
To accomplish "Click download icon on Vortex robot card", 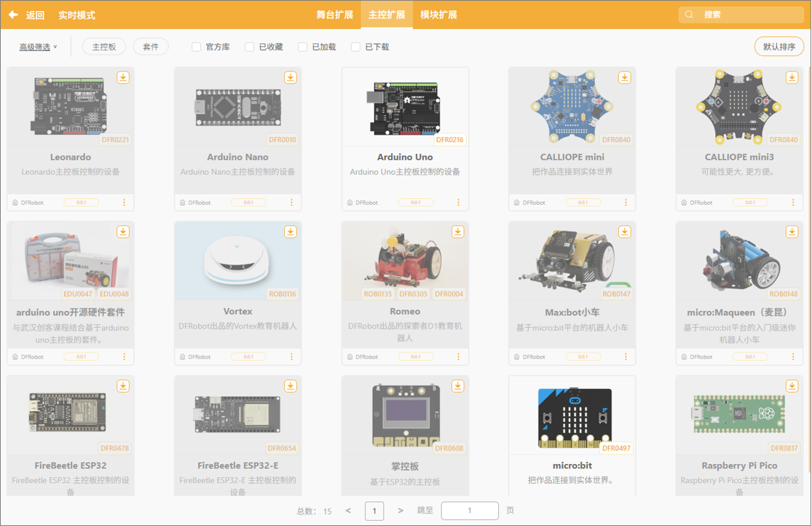I will coord(290,232).
